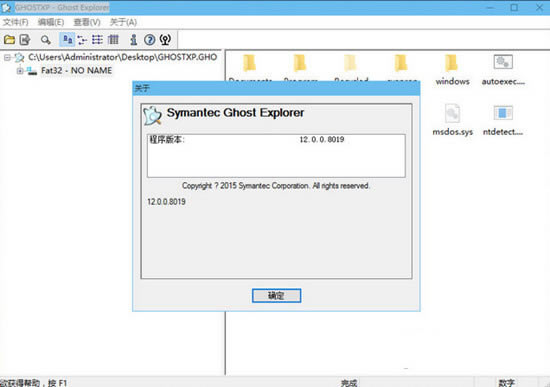Click the 完成 status bar entry
Screen dimensions: 550x387
(x=349, y=382)
